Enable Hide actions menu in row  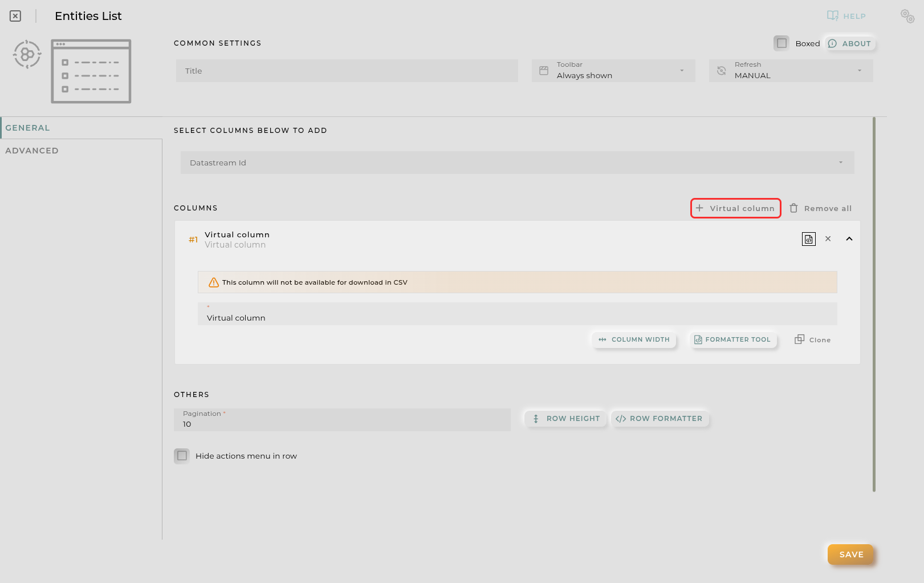[182, 456]
